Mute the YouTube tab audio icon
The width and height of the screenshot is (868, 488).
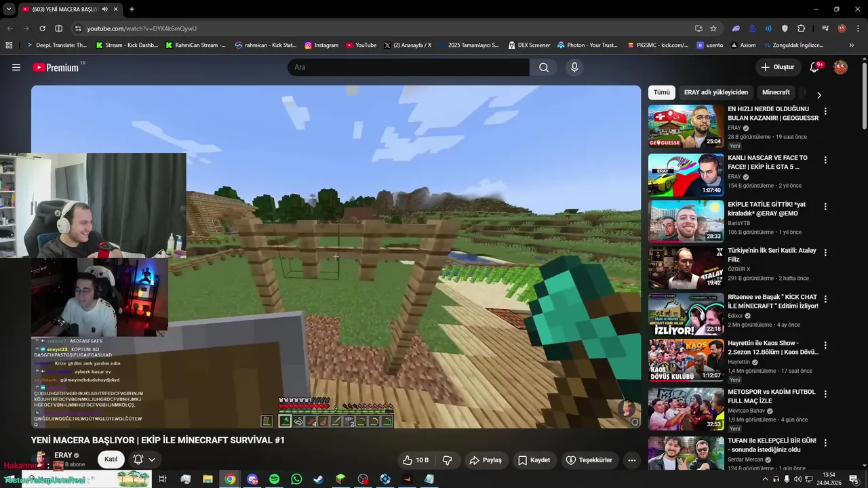point(104,9)
